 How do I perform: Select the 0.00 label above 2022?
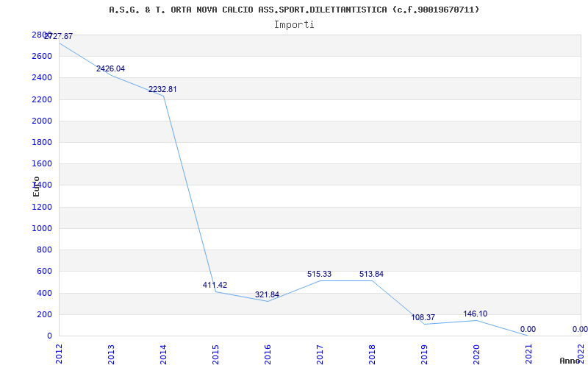(x=580, y=329)
